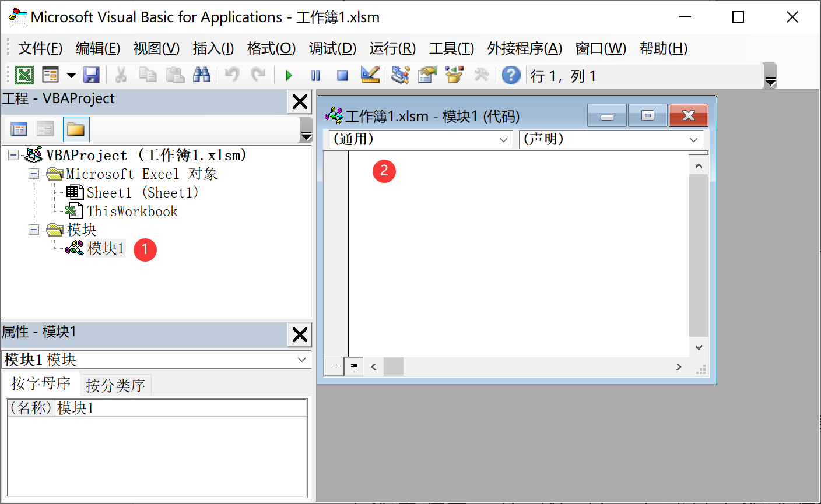This screenshot has height=504, width=821.
Task: Click the code window horizontal scrollbar thumb
Action: point(394,366)
